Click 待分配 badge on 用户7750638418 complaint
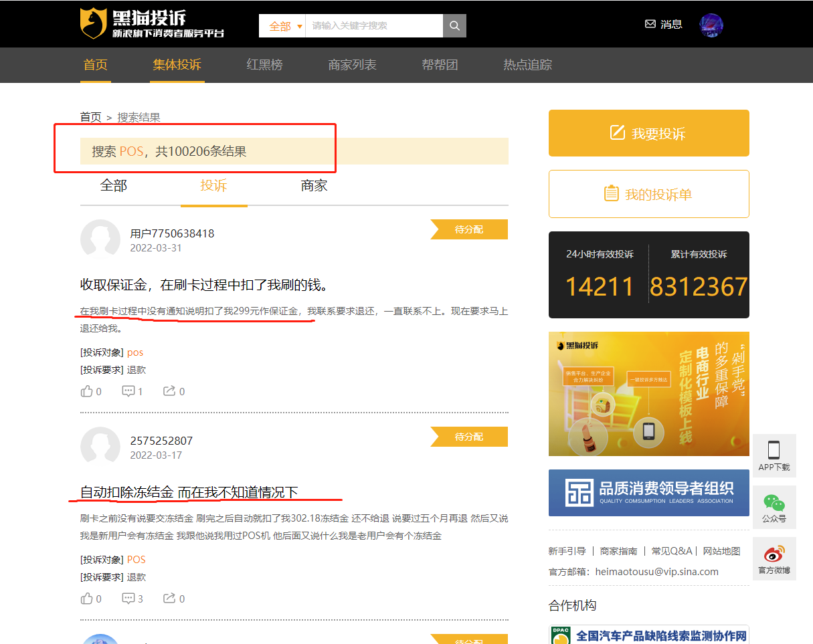This screenshot has width=813, height=644. [x=468, y=229]
